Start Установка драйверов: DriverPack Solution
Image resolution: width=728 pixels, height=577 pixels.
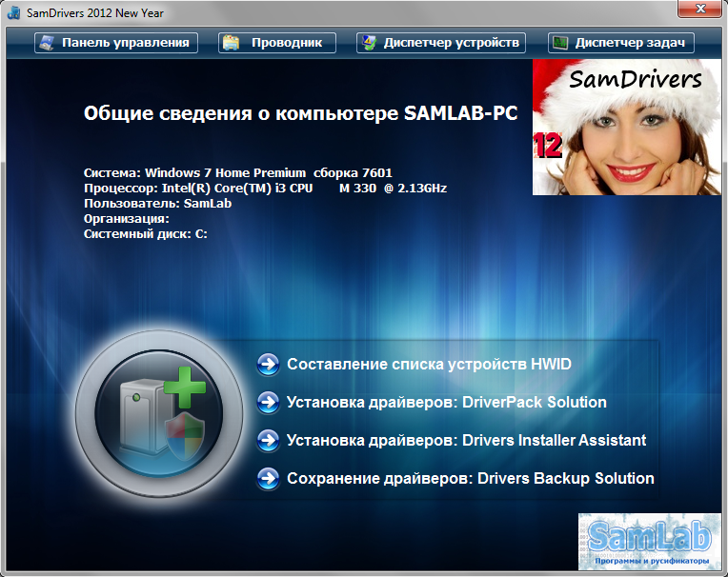[x=447, y=402]
